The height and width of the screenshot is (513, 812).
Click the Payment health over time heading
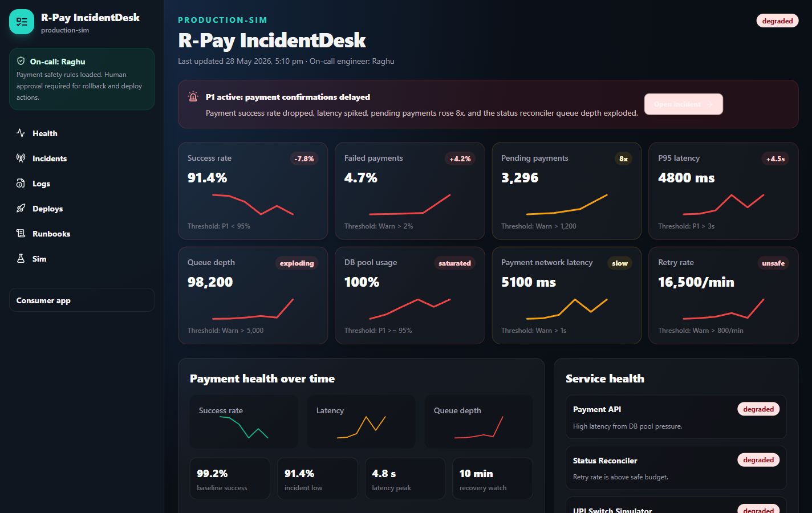pos(262,378)
